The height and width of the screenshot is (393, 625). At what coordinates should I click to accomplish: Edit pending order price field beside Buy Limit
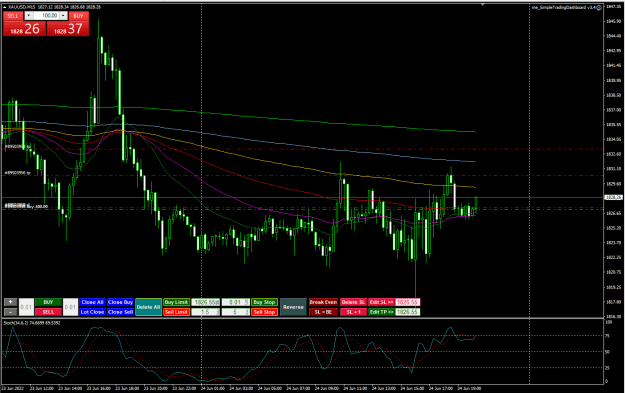(x=206, y=302)
